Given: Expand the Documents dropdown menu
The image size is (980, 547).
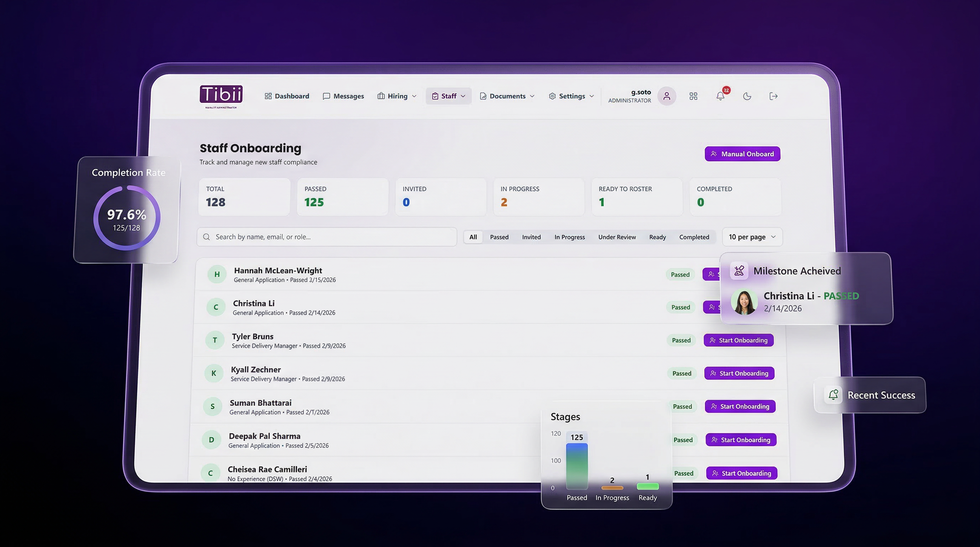Looking at the screenshot, I should coord(507,96).
